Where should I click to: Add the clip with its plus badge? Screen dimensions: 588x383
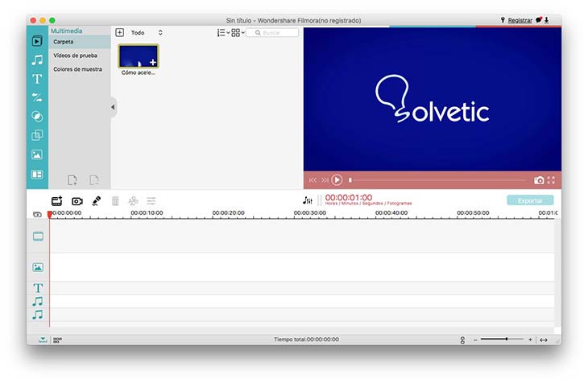coord(153,62)
